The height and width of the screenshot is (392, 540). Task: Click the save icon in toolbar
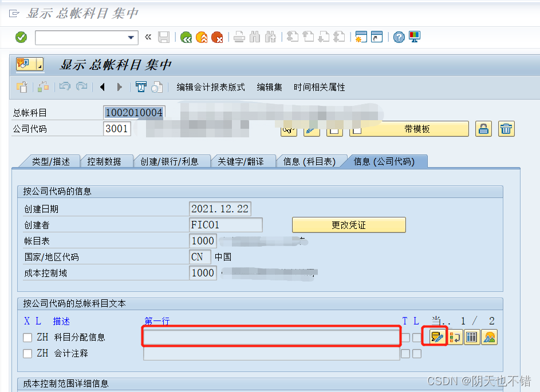[x=164, y=37]
